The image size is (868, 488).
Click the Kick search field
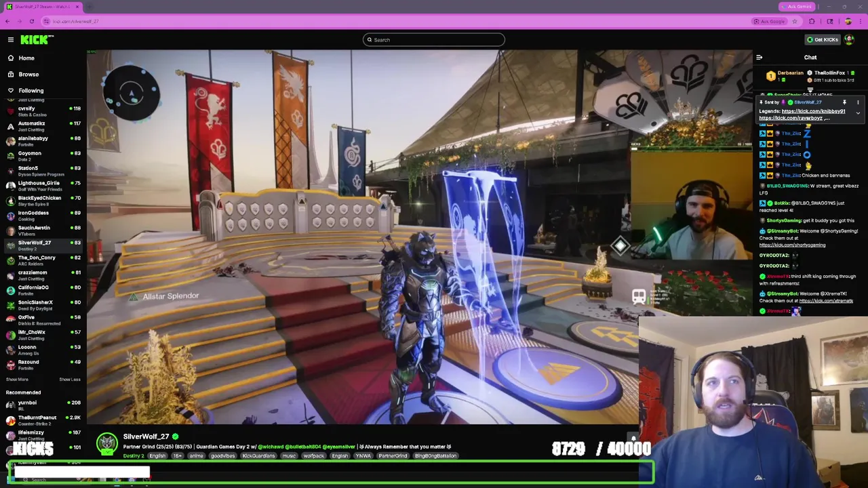(x=434, y=40)
